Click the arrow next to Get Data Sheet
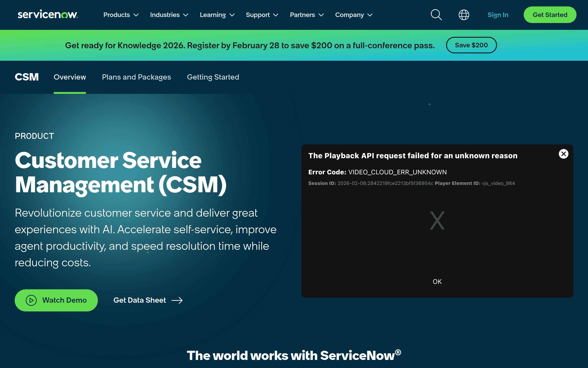The image size is (588, 368). click(177, 300)
